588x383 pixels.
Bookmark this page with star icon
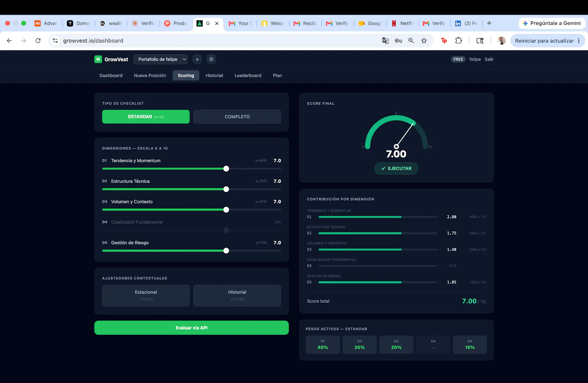[x=424, y=41]
